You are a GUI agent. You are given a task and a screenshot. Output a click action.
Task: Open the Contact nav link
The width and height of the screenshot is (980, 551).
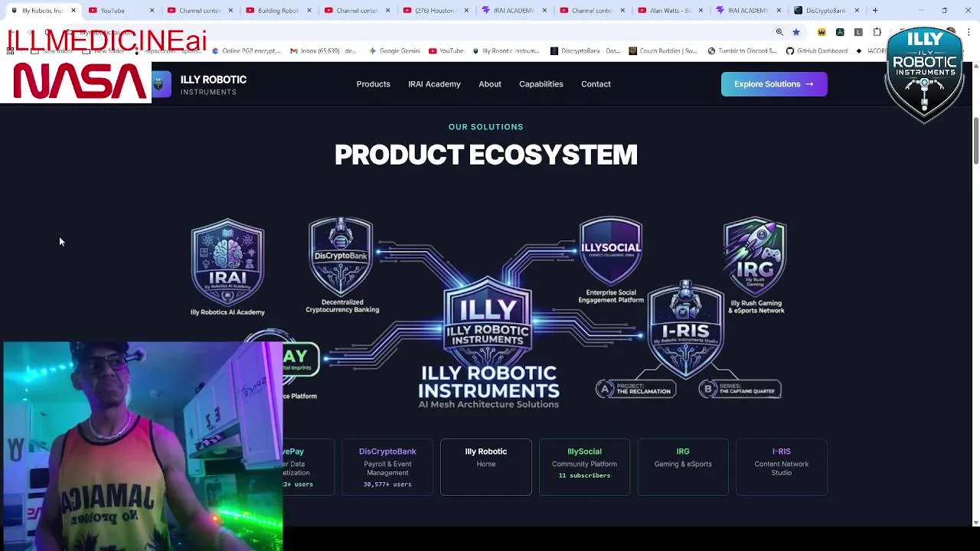pos(596,84)
